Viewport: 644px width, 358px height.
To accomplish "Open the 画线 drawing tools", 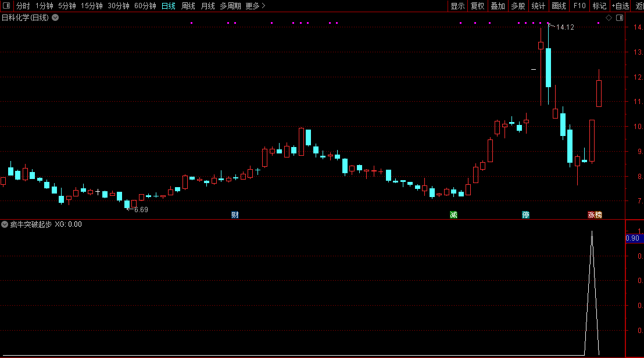I will (559, 6).
